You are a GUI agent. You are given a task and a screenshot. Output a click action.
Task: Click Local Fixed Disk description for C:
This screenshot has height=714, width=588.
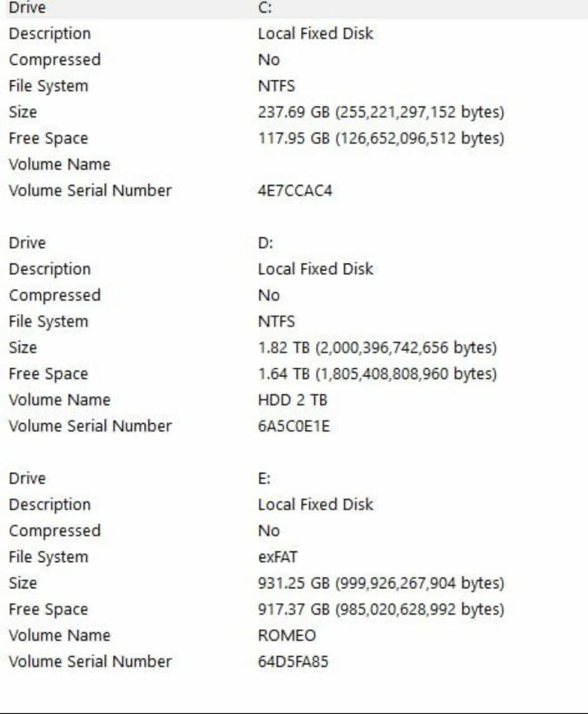(x=316, y=34)
